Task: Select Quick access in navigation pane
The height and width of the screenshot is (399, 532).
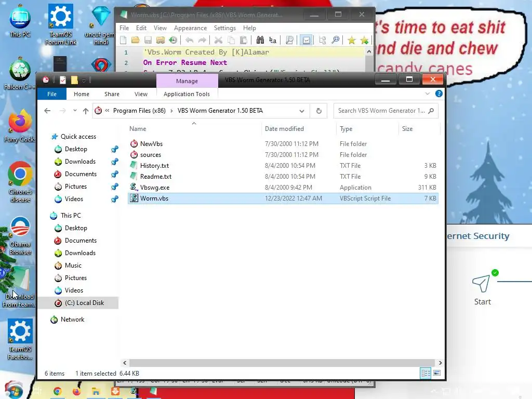Action: point(78,137)
